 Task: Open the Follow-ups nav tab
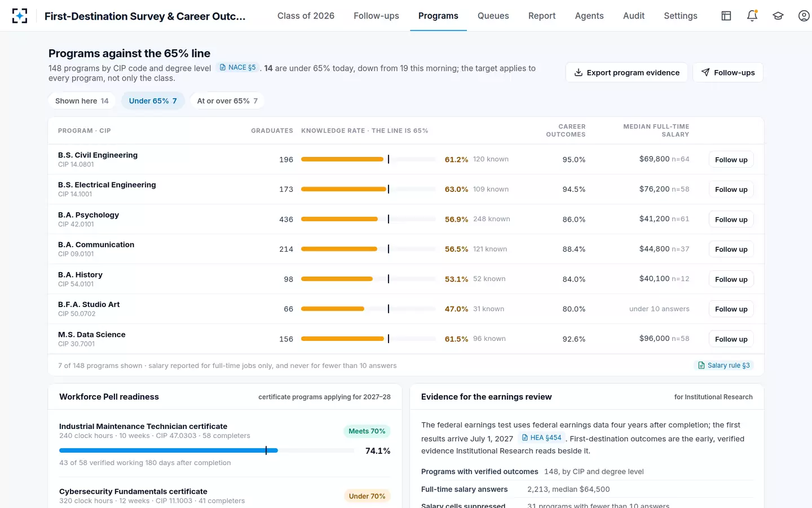coord(376,16)
